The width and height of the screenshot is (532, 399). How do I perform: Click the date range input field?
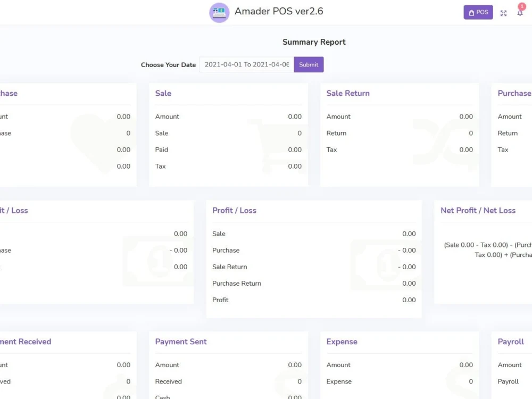click(247, 64)
